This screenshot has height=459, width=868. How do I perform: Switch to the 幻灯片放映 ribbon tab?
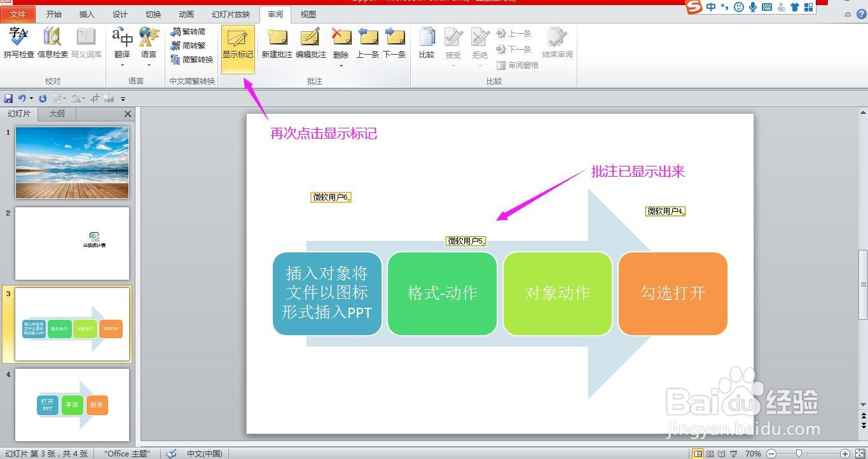click(x=231, y=14)
